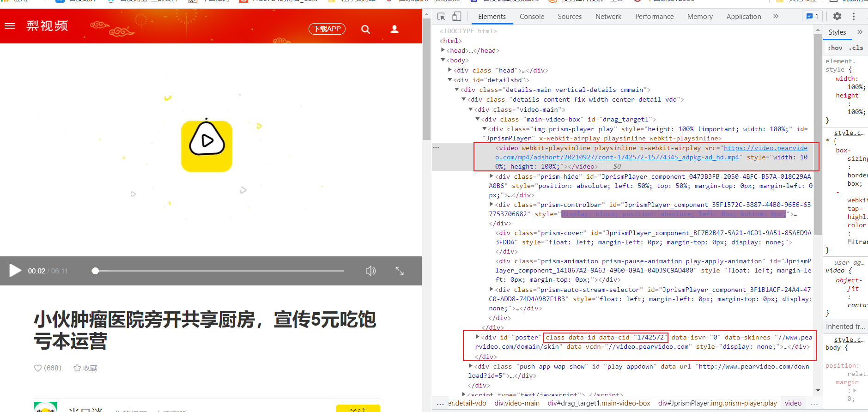
Task: Favorite the video with the star 收藏
Action: 85,368
